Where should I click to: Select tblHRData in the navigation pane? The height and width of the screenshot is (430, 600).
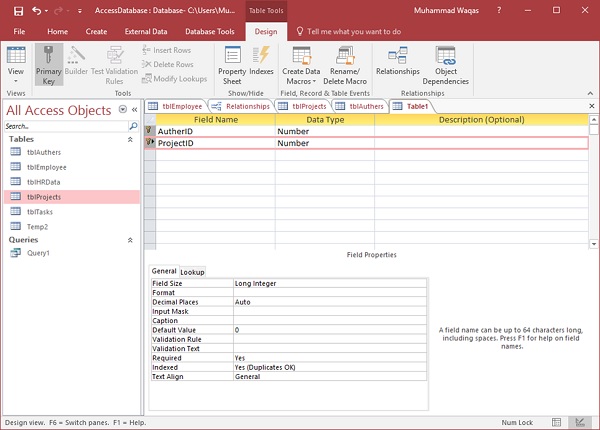(x=43, y=182)
